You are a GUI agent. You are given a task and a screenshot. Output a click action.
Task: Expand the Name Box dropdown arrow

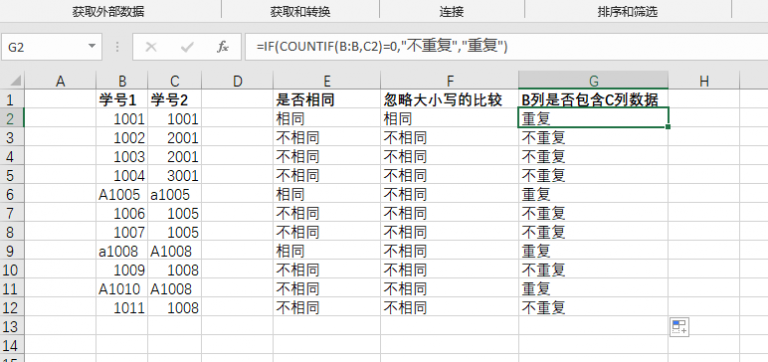[92, 47]
